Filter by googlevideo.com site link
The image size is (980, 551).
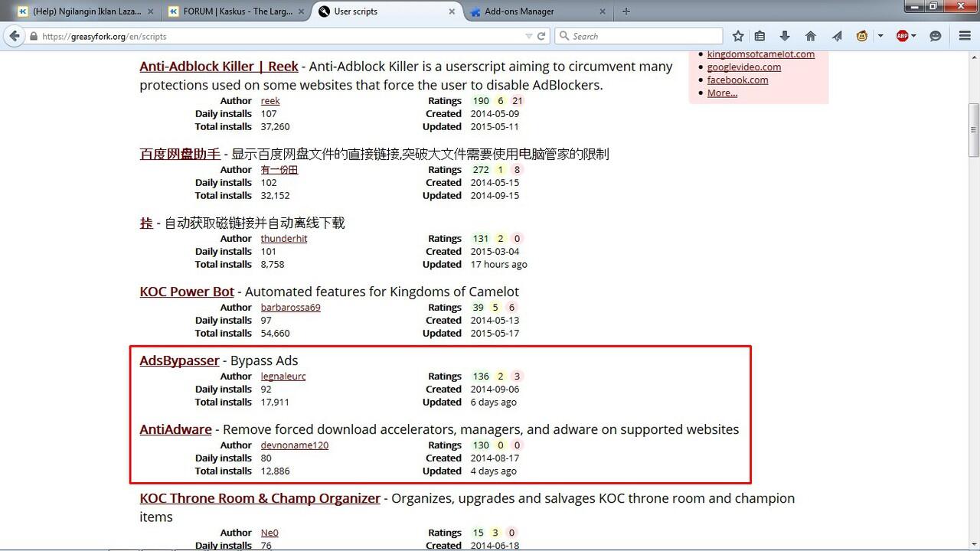[744, 67]
